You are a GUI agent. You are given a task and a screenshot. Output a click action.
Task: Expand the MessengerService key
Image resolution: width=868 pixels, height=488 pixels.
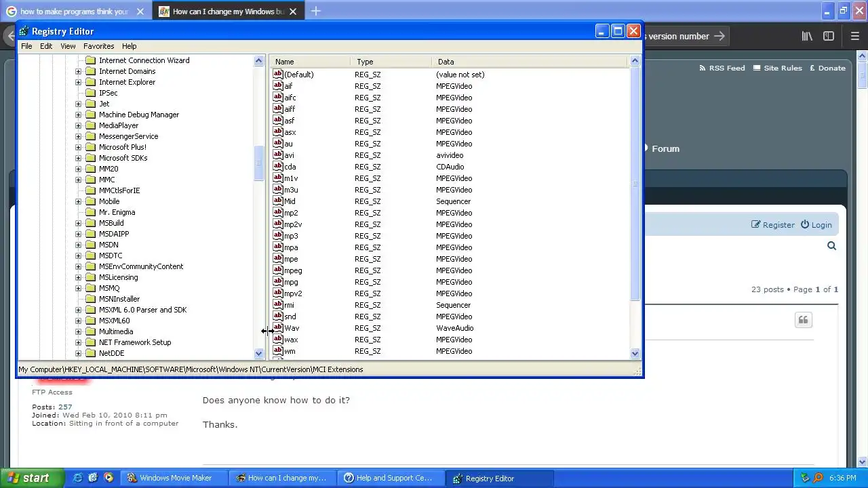point(78,136)
